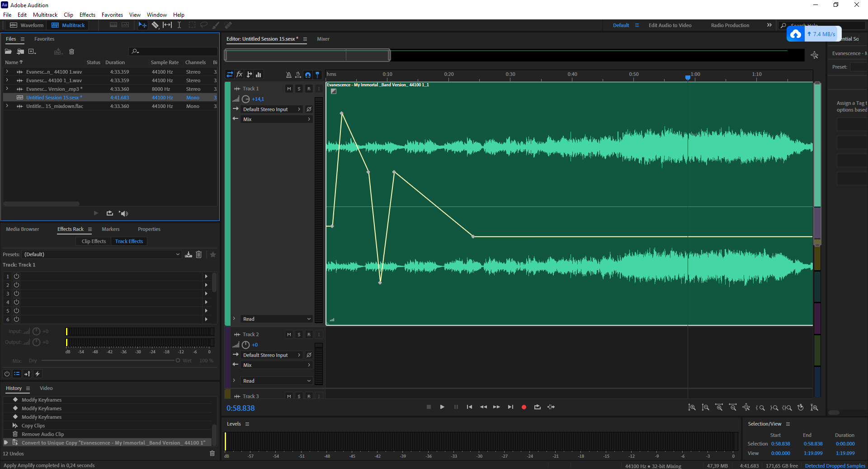
Task: Click the Record transport button
Action: (524, 407)
